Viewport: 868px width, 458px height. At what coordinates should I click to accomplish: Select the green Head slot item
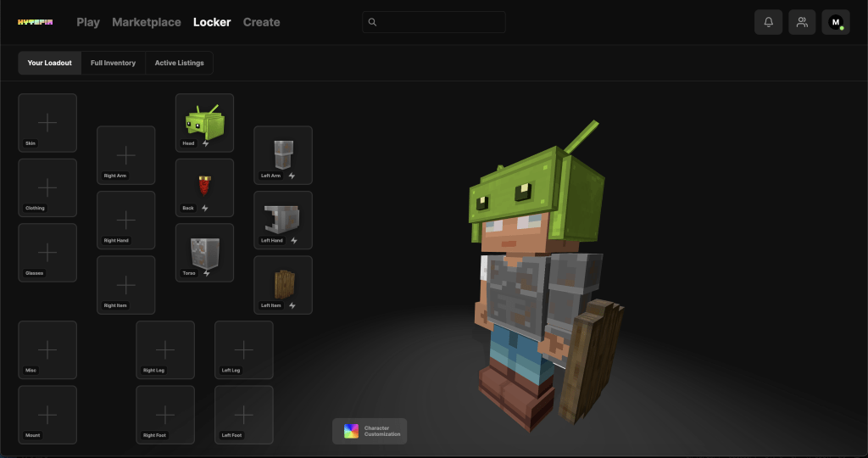pos(204,122)
